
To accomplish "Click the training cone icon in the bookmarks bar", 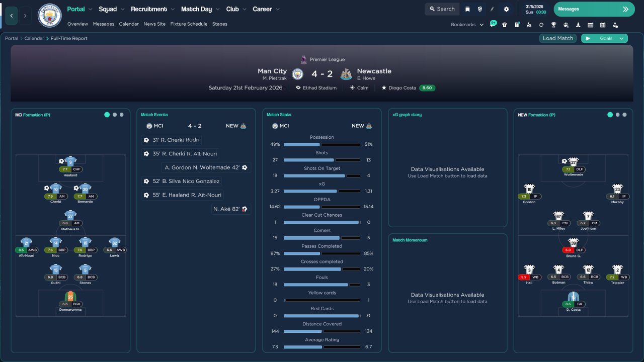I will click(578, 25).
